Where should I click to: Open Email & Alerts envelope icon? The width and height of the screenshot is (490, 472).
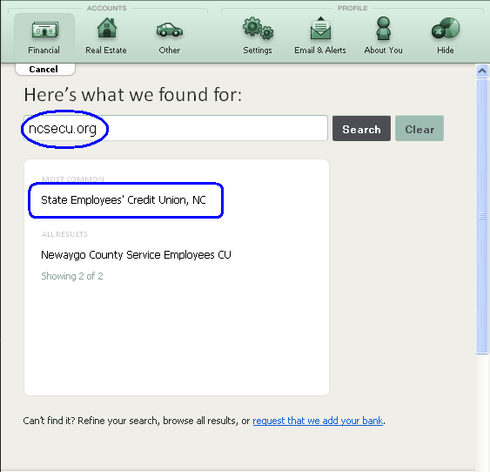pyautogui.click(x=320, y=28)
